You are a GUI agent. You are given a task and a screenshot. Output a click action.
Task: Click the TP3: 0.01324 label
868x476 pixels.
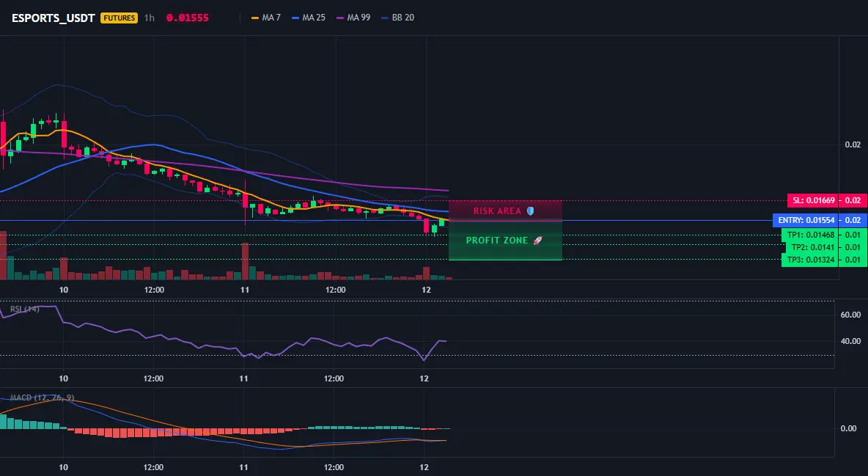[810, 260]
